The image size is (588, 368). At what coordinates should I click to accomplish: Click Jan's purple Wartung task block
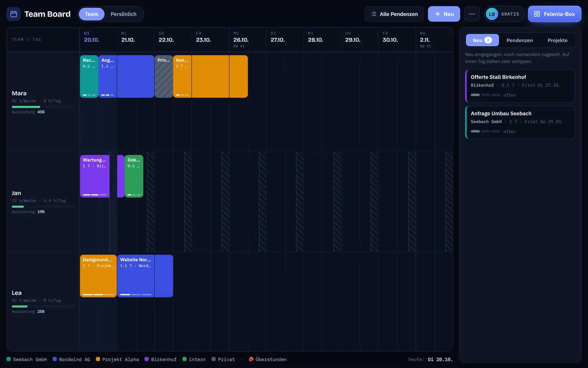[95, 176]
